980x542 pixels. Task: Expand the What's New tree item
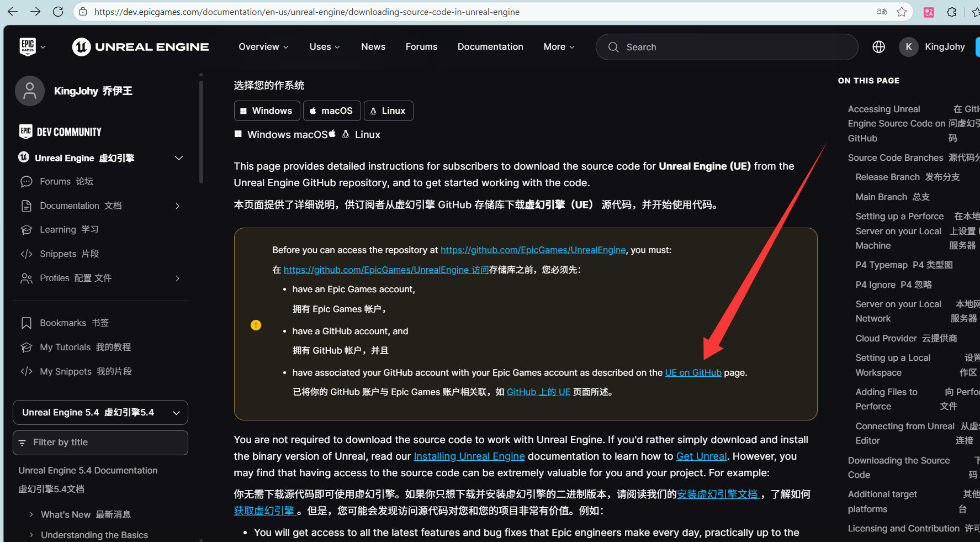pos(31,514)
